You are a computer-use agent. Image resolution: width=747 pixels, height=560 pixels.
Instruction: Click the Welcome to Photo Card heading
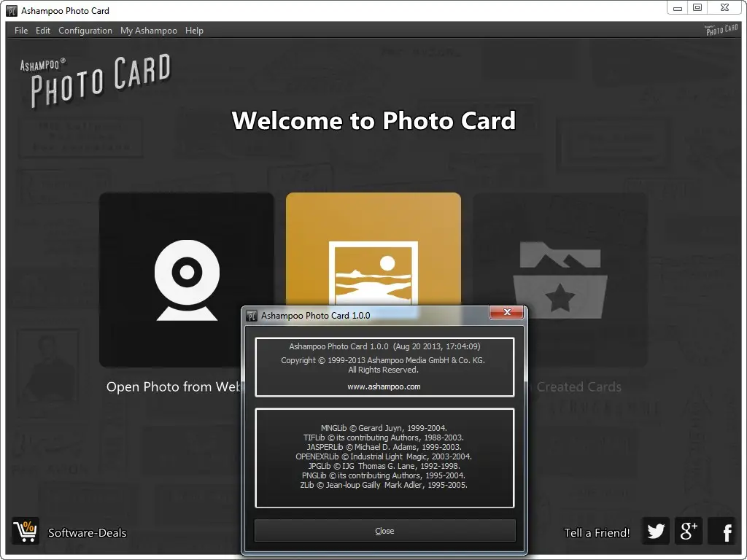point(373,120)
